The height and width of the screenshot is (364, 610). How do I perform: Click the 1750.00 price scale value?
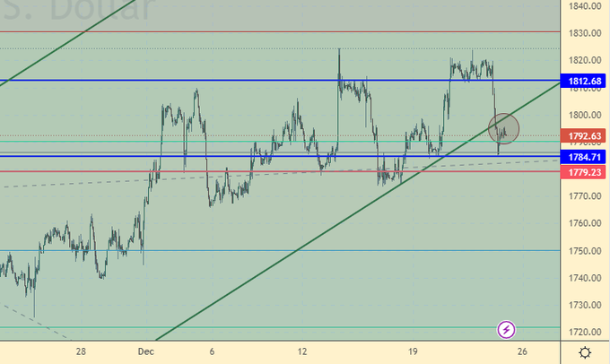pyautogui.click(x=584, y=250)
